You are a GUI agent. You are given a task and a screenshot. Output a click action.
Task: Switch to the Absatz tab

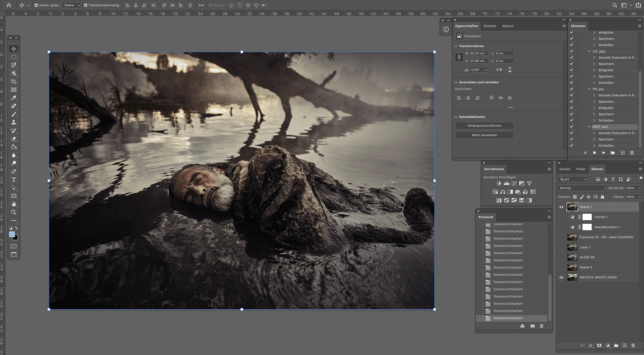507,26
